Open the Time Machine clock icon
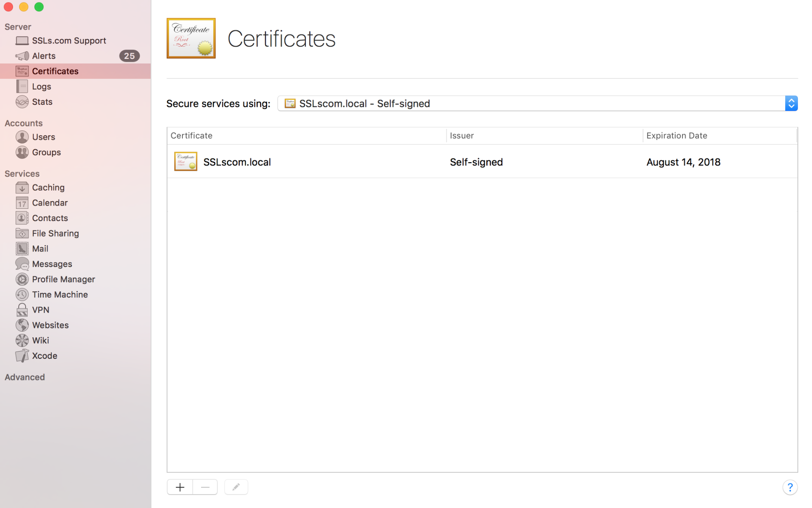Image resolution: width=812 pixels, height=508 pixels. click(22, 295)
